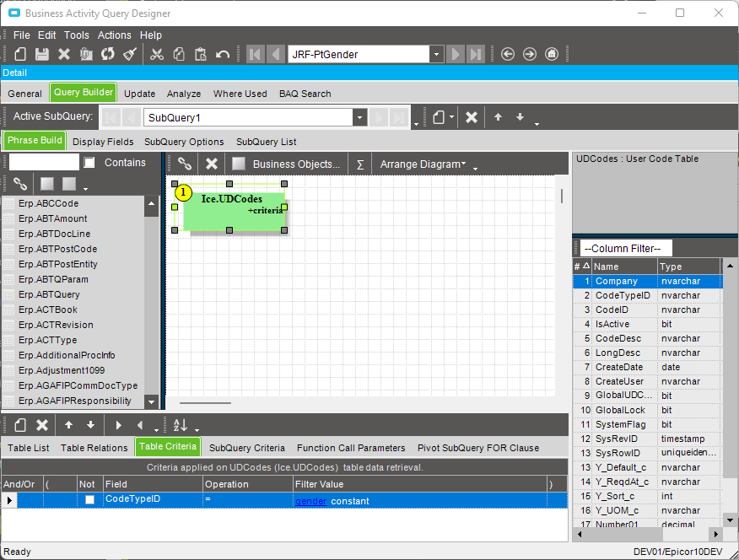This screenshot has height=560, width=739.
Task: Click the diagram horizontal scrollbar thumb
Action: (x=206, y=403)
